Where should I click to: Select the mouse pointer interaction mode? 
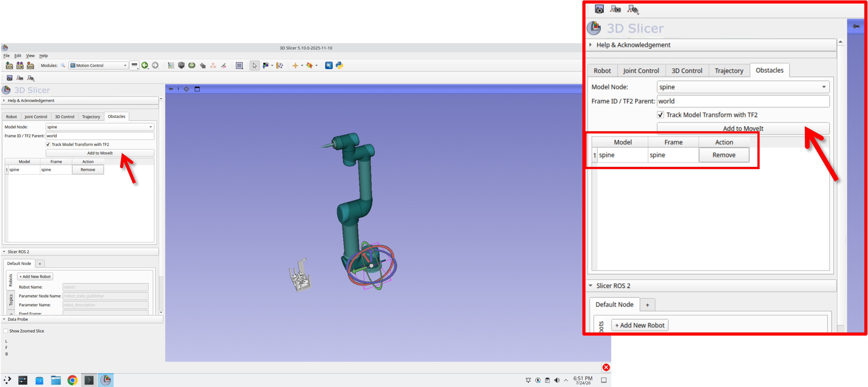coord(254,65)
